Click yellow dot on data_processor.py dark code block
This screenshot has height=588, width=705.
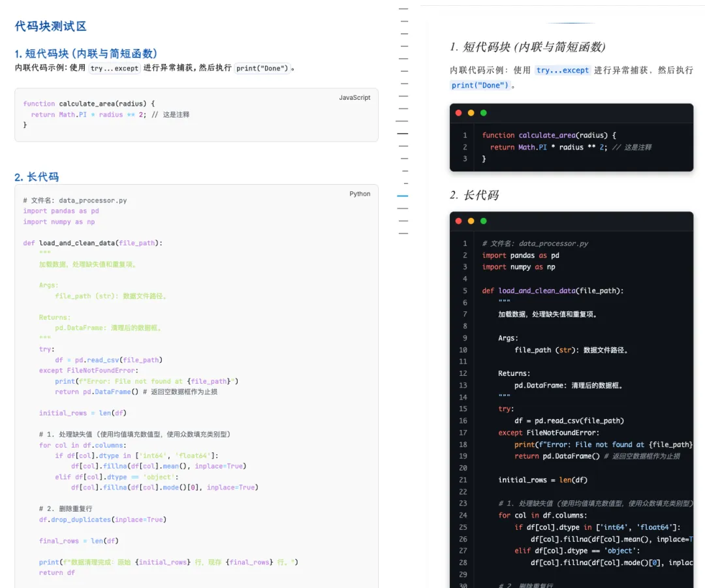pyautogui.click(x=471, y=221)
